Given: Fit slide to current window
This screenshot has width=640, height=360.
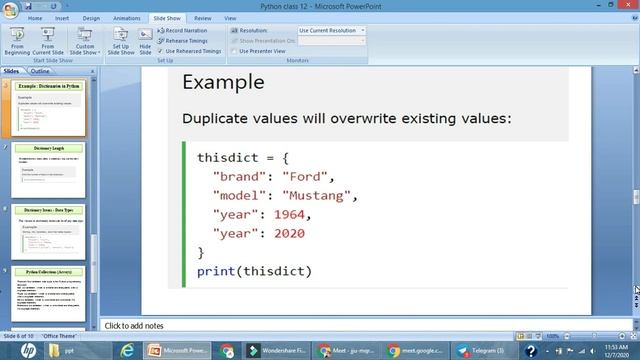Looking at the screenshot, I should coord(633,336).
